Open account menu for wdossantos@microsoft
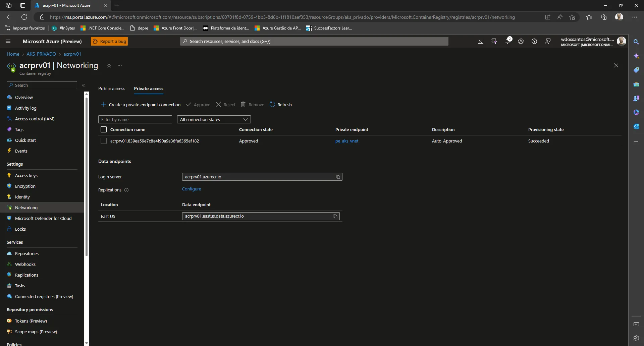Image resolution: width=644 pixels, height=346 pixels. click(x=593, y=41)
